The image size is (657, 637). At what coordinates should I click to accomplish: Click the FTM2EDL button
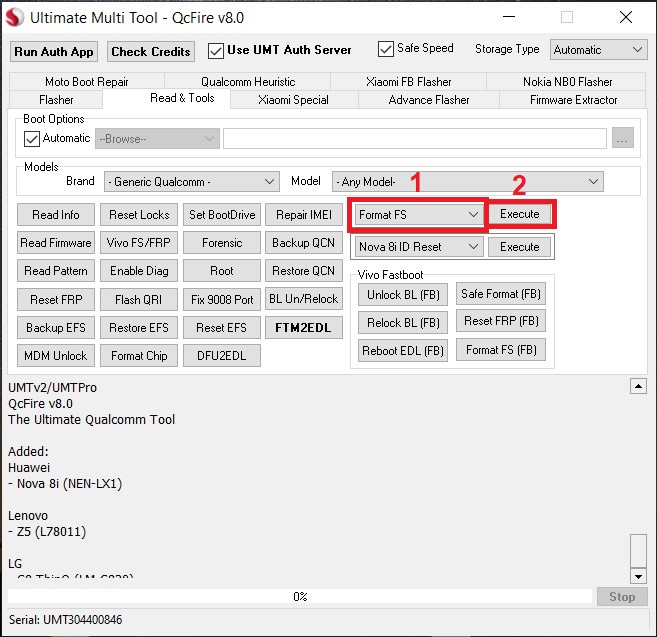(304, 327)
